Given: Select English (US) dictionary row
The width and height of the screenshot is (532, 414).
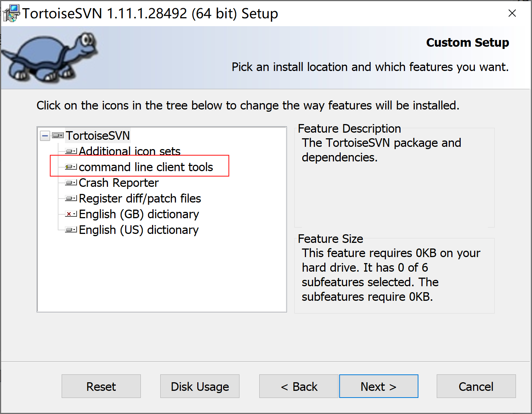Looking at the screenshot, I should [139, 230].
